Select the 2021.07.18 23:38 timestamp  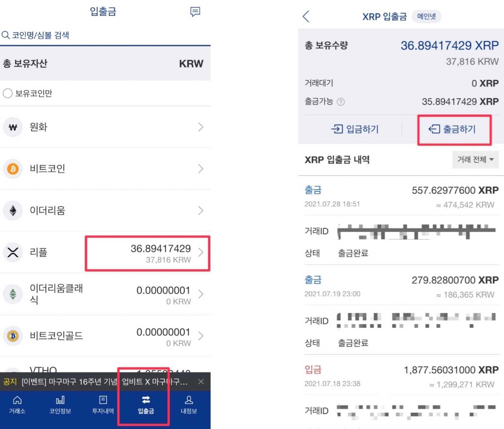click(332, 384)
